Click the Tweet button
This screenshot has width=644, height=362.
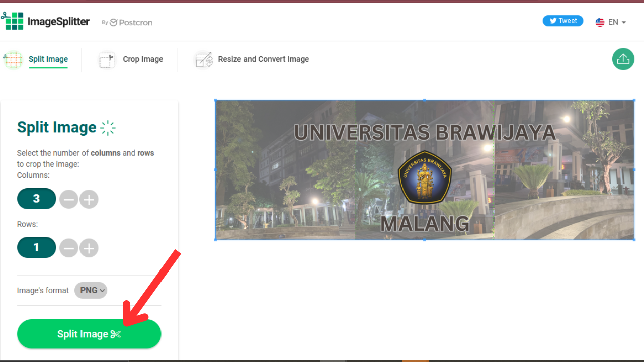(x=563, y=21)
